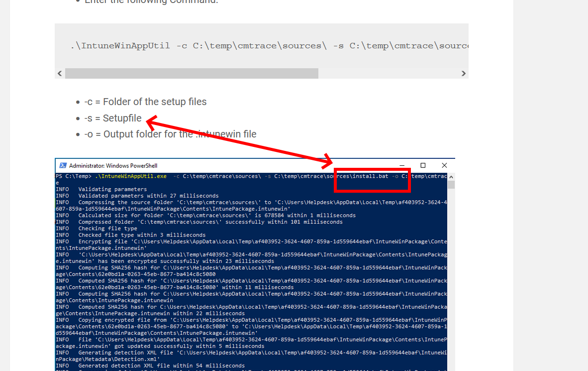Click the "Checking file type" log line
The height and width of the screenshot is (371, 588).
pyautogui.click(x=97, y=228)
